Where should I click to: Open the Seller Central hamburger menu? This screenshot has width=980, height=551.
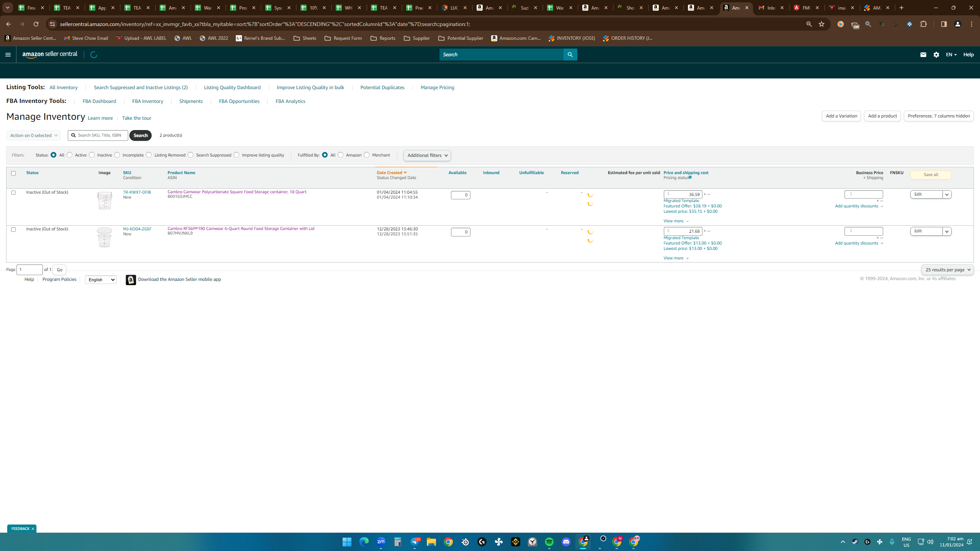[8, 55]
